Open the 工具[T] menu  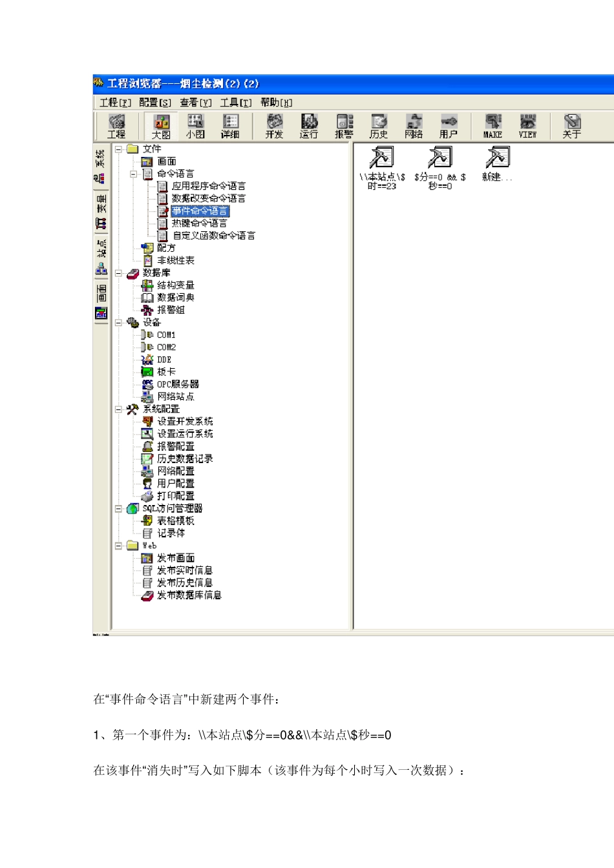click(236, 102)
